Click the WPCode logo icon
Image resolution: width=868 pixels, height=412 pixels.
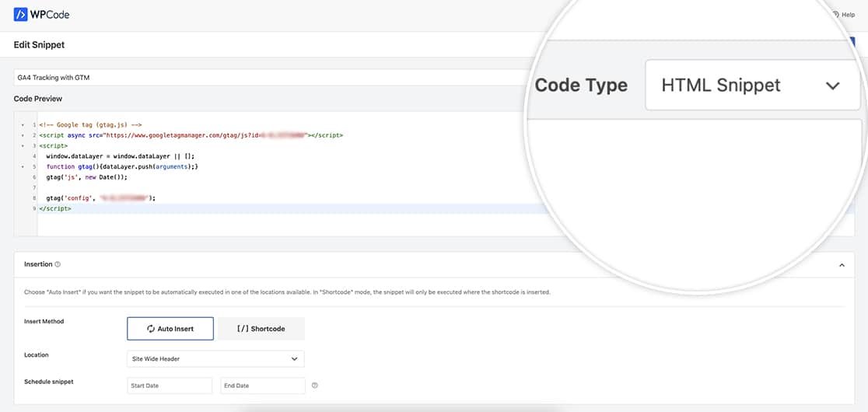point(20,14)
